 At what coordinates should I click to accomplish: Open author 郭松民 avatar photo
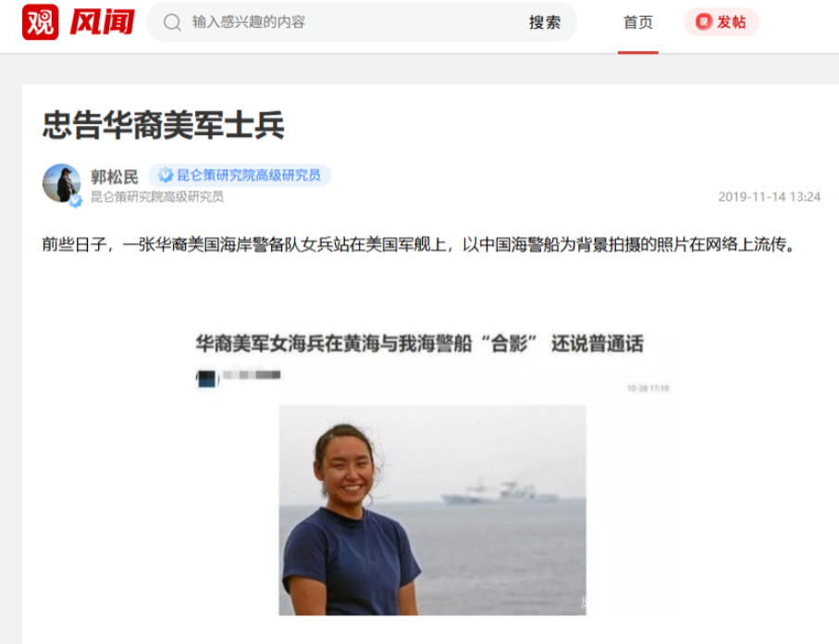[62, 183]
